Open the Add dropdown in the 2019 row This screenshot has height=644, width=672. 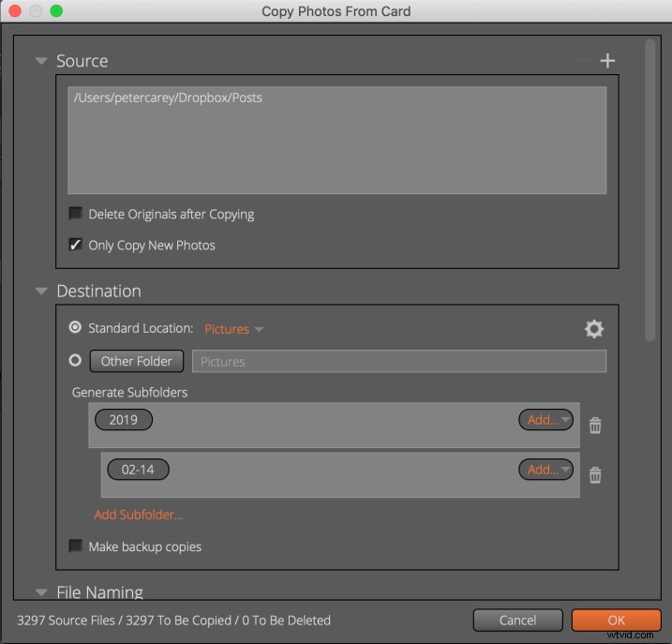[x=547, y=420]
